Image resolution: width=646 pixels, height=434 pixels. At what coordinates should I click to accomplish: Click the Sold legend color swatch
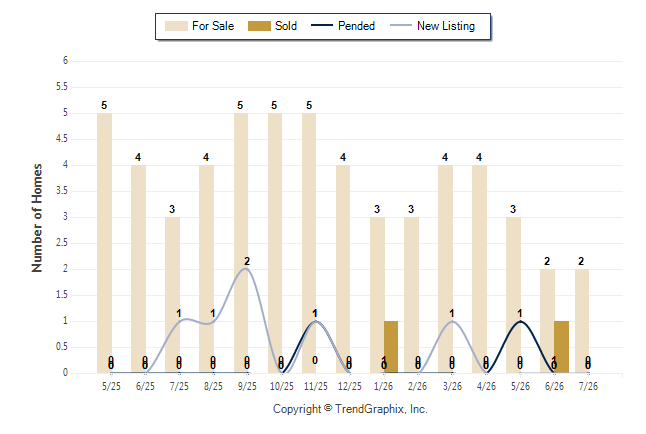tap(259, 26)
